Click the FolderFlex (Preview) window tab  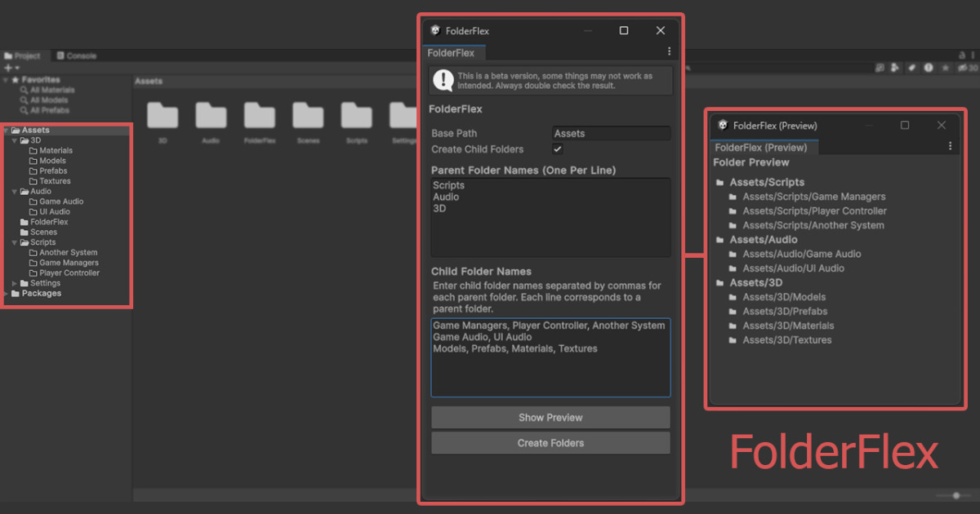point(764,147)
